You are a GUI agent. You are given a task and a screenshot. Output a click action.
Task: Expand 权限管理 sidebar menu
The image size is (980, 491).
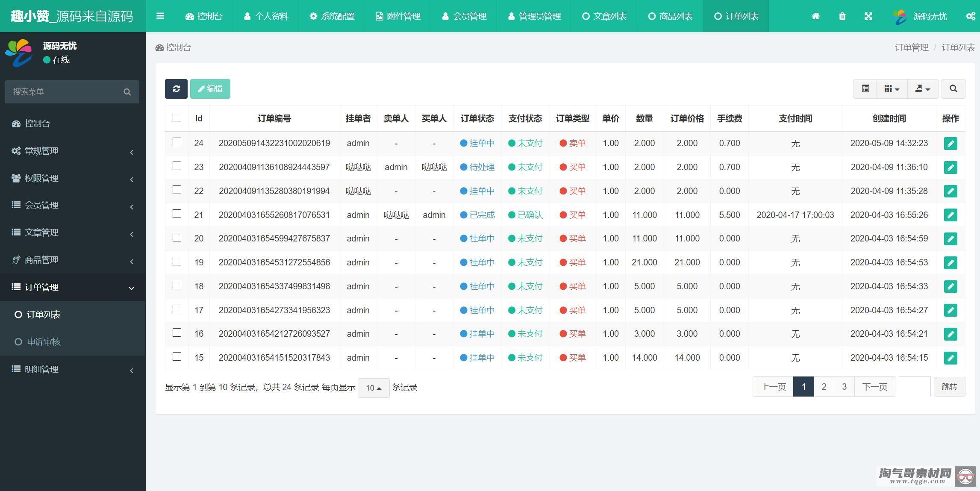pyautogui.click(x=73, y=178)
